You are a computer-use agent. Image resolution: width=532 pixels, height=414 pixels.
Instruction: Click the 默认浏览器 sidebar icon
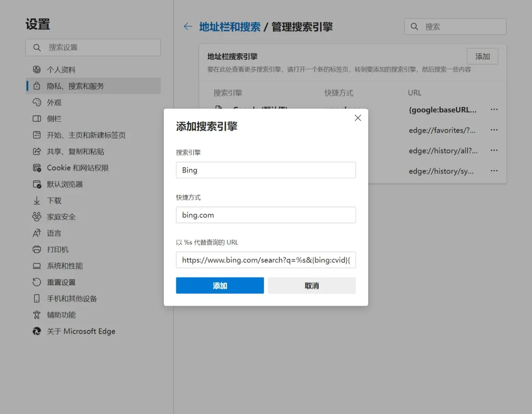pyautogui.click(x=37, y=184)
